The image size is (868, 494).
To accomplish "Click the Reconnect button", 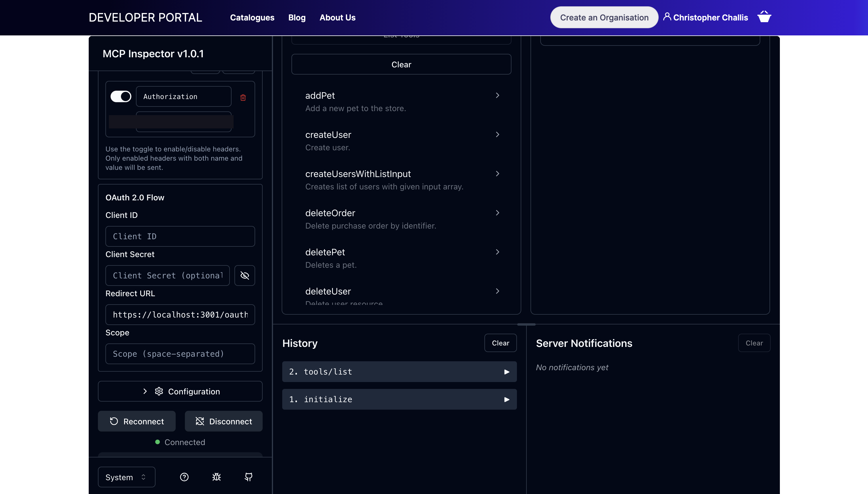I will [137, 421].
